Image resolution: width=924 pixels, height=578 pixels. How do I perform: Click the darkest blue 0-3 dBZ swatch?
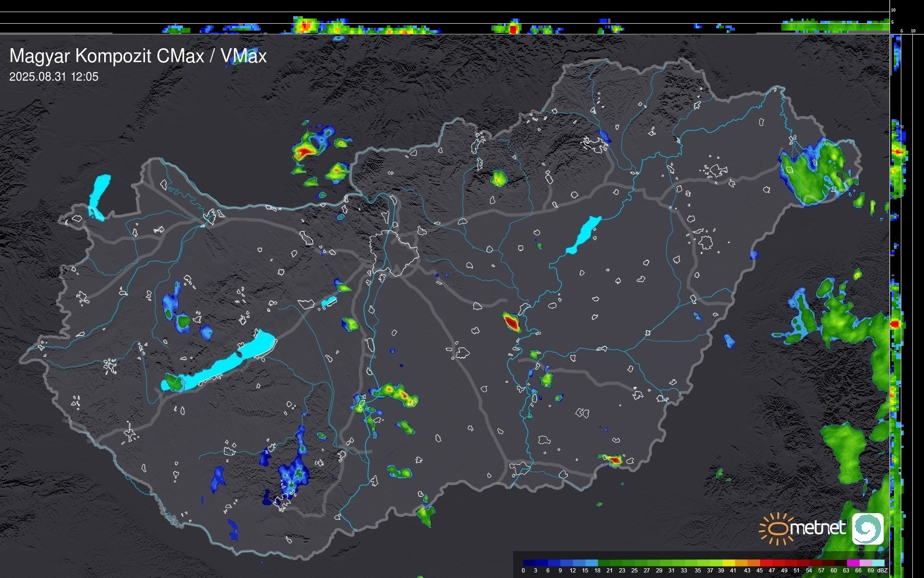pyautogui.click(x=529, y=563)
